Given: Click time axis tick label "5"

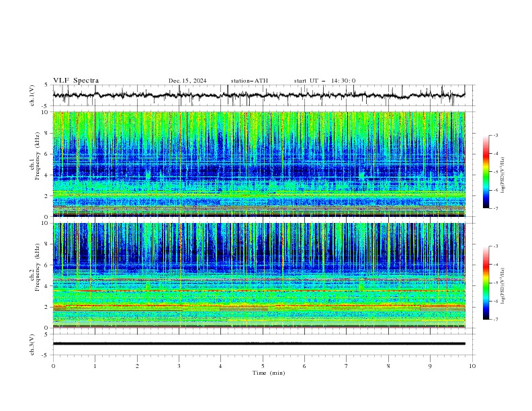Looking at the screenshot, I should pos(263,366).
